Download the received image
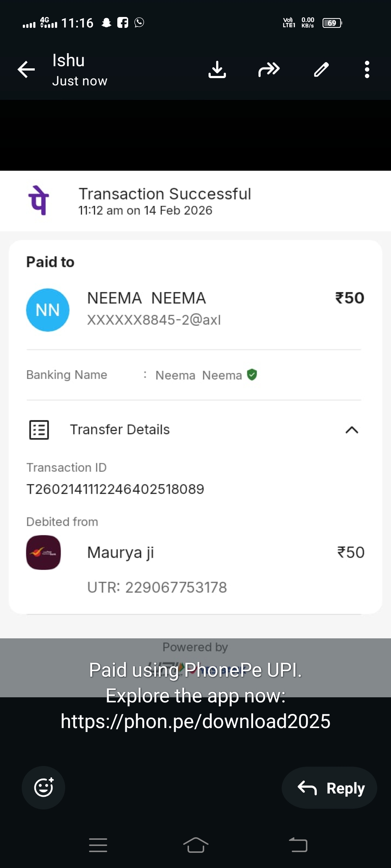Viewport: 391px width, 868px height. pos(217,69)
